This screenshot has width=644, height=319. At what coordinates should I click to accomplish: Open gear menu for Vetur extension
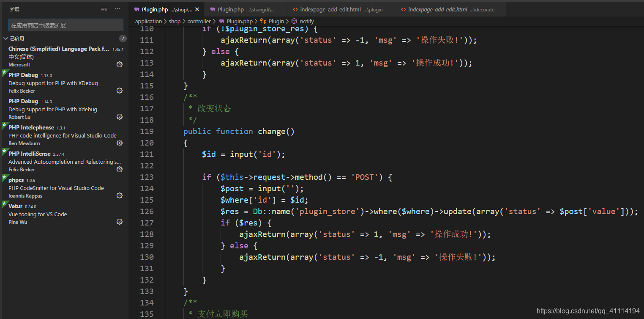point(120,222)
